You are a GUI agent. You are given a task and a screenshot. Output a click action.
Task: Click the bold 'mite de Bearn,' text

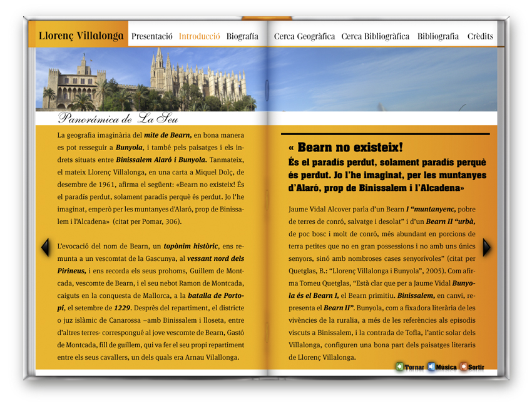168,135
